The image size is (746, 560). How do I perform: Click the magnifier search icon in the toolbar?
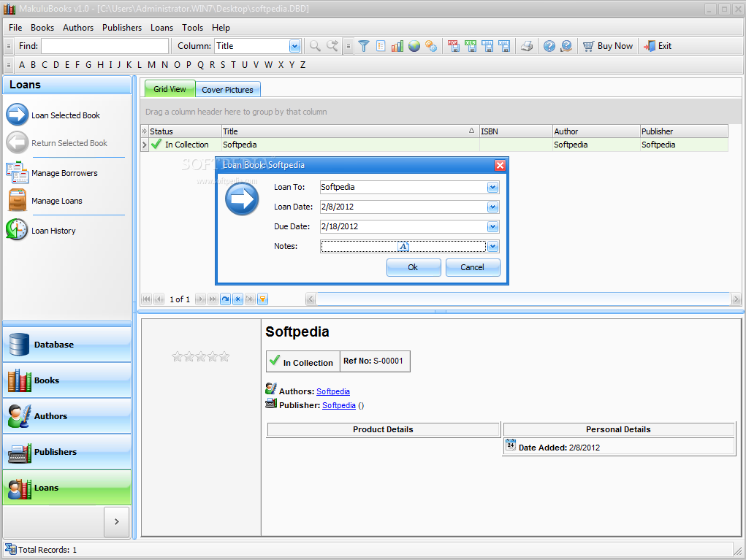[x=315, y=46]
